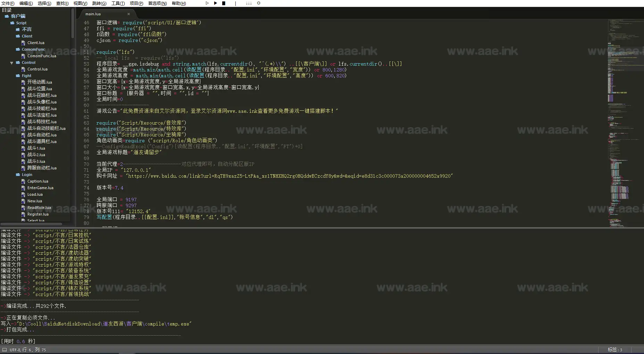Click the Caption.lua file icon
The width and height of the screenshot is (644, 354).
[x=23, y=182]
